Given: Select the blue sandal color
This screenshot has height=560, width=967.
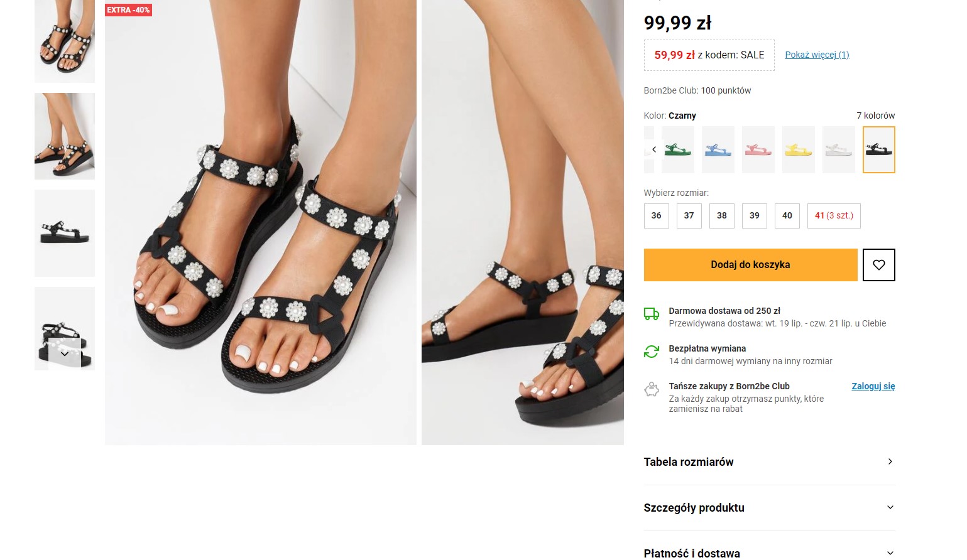Looking at the screenshot, I should [718, 149].
